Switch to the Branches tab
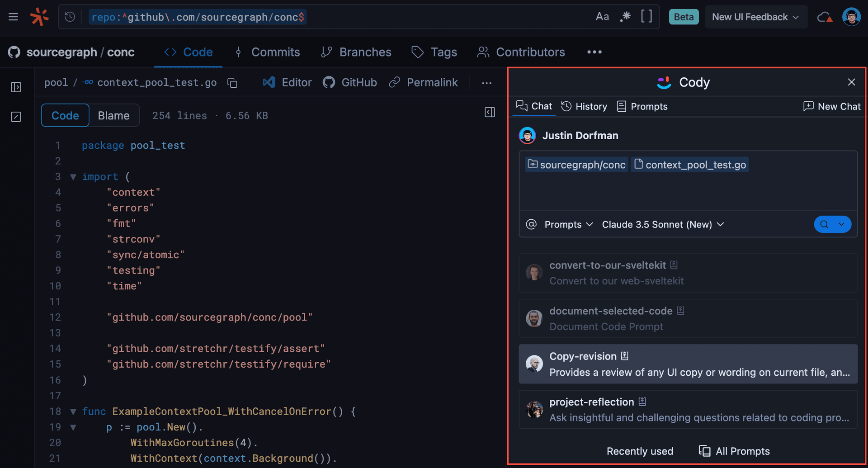This screenshot has width=868, height=468. (x=356, y=52)
